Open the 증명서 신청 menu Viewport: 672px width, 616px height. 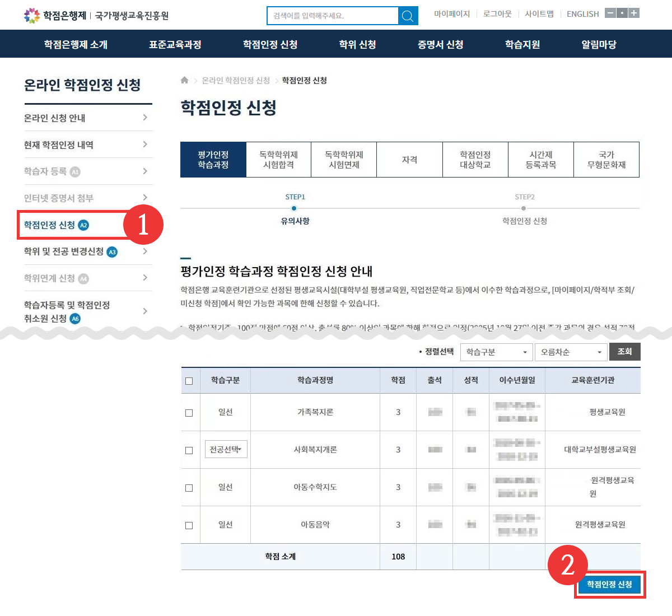[440, 44]
